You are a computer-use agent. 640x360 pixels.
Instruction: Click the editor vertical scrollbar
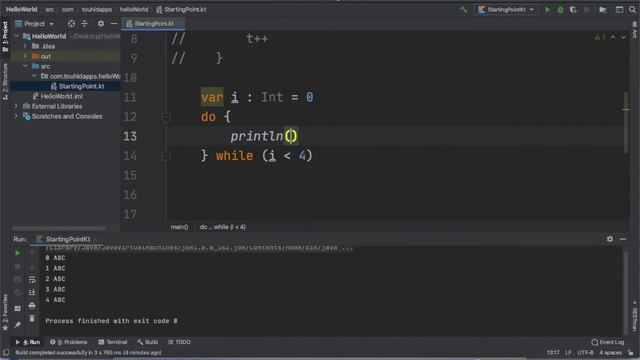coord(626,122)
